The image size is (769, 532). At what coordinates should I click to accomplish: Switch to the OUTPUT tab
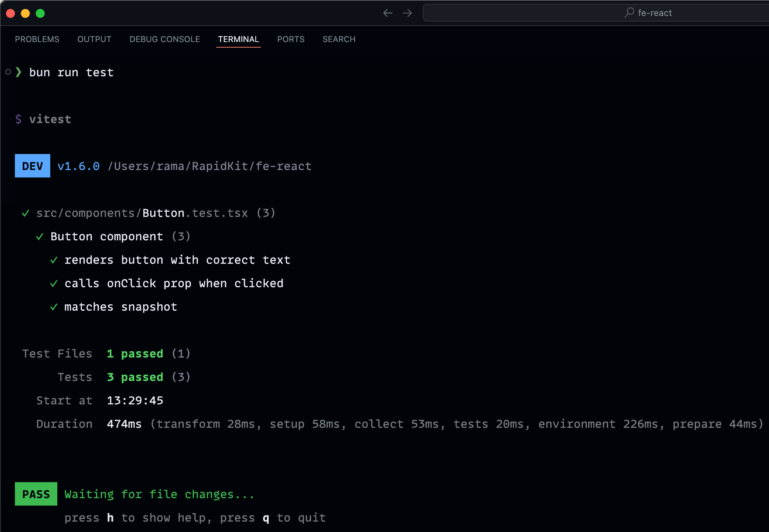coord(94,39)
